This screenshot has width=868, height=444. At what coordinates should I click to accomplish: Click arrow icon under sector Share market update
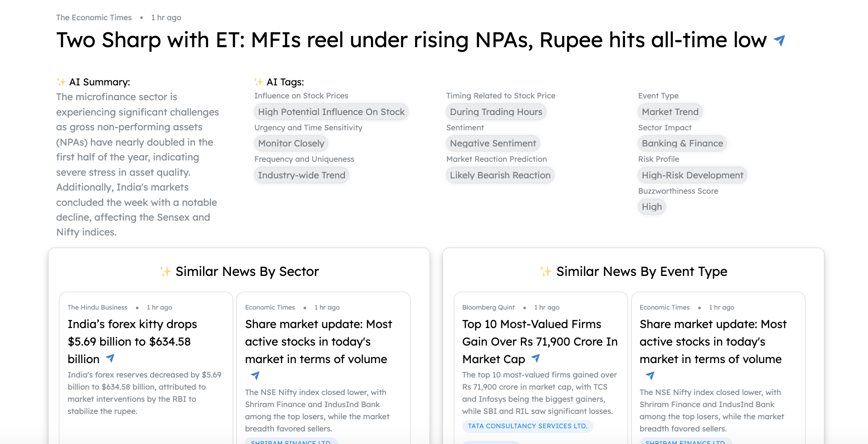255,375
